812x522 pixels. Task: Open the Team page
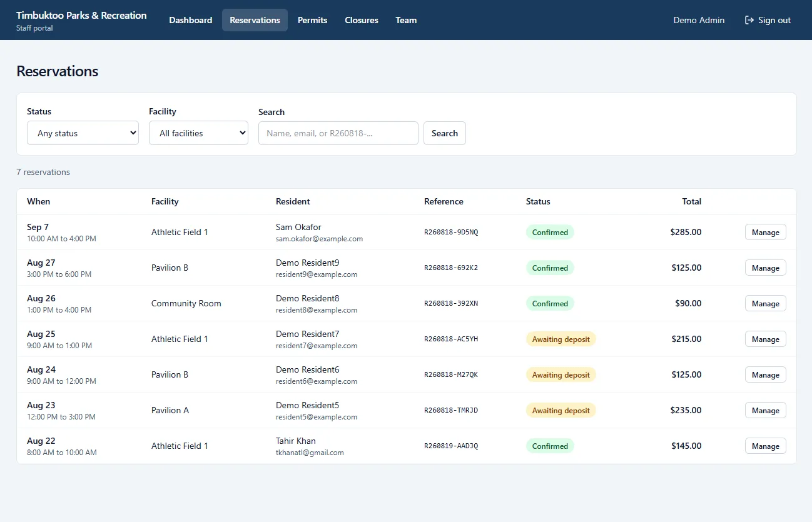click(406, 20)
